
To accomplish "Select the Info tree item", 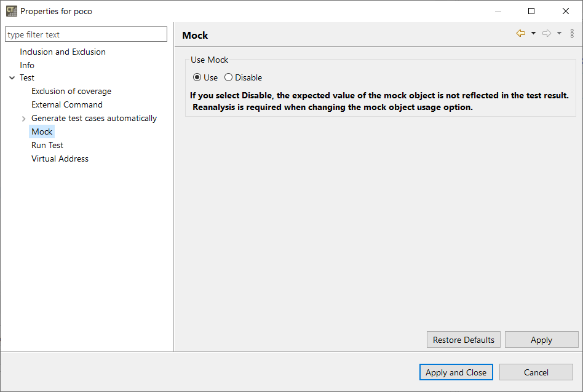I will (27, 65).
